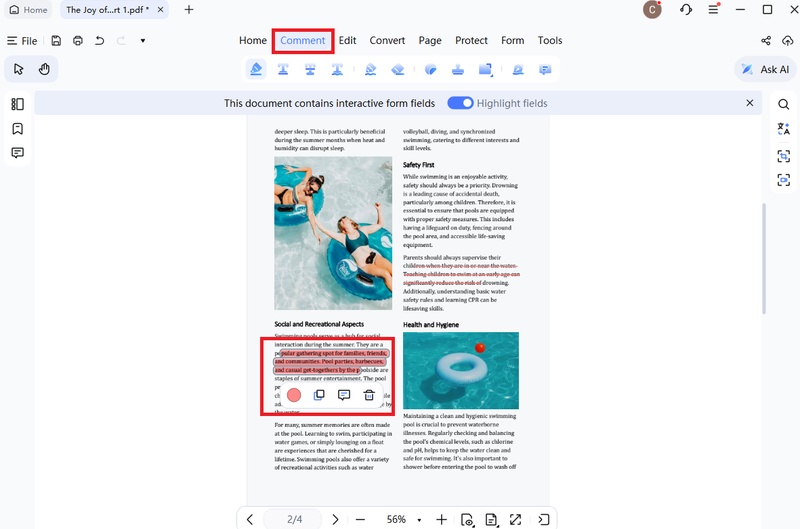The image size is (800, 529).
Task: Select the Stamp tool
Action: coord(458,69)
